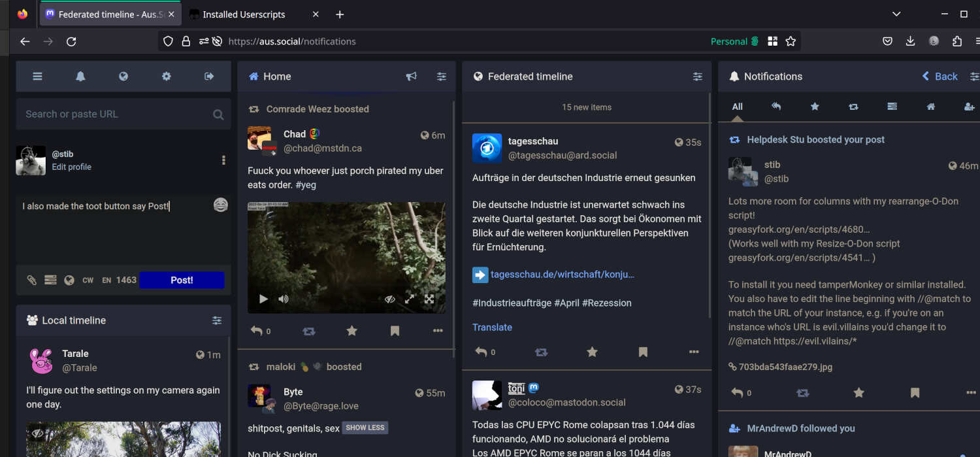Click the Search or paste URL field
Viewport: 980px width, 457px height.
[x=118, y=114]
